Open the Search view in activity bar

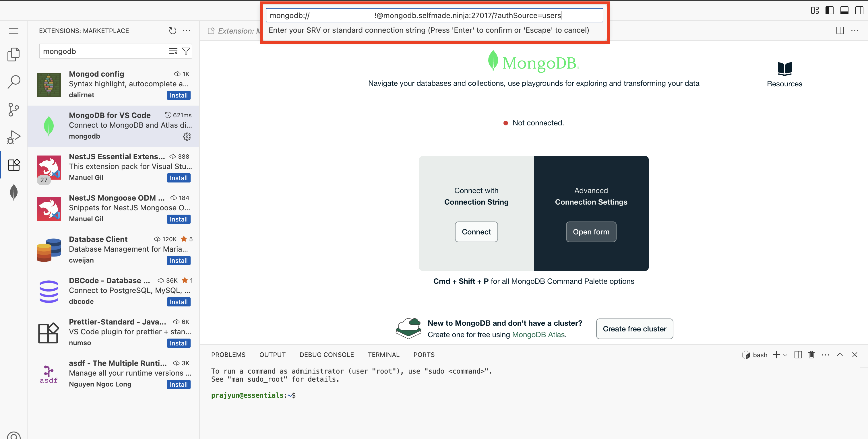(x=14, y=82)
